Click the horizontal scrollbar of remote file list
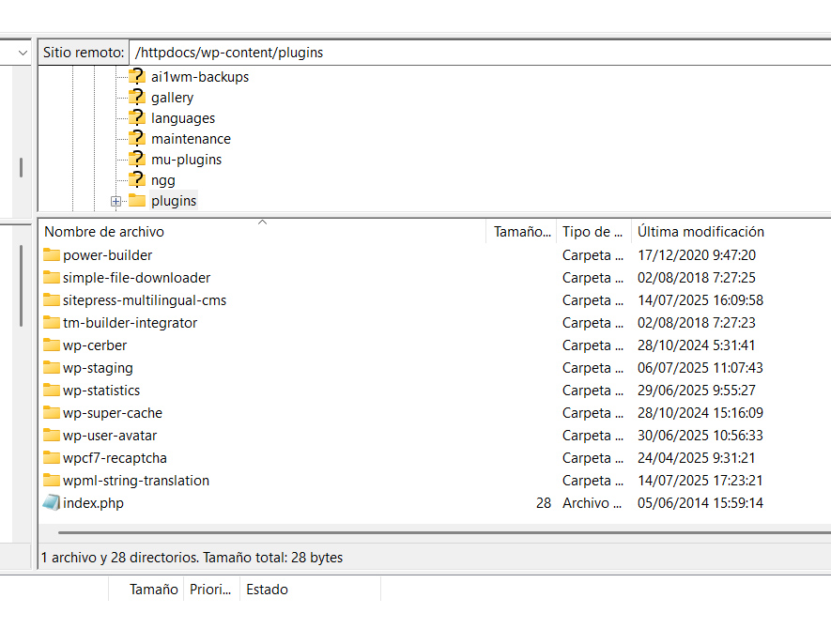The image size is (831, 644). point(444,532)
